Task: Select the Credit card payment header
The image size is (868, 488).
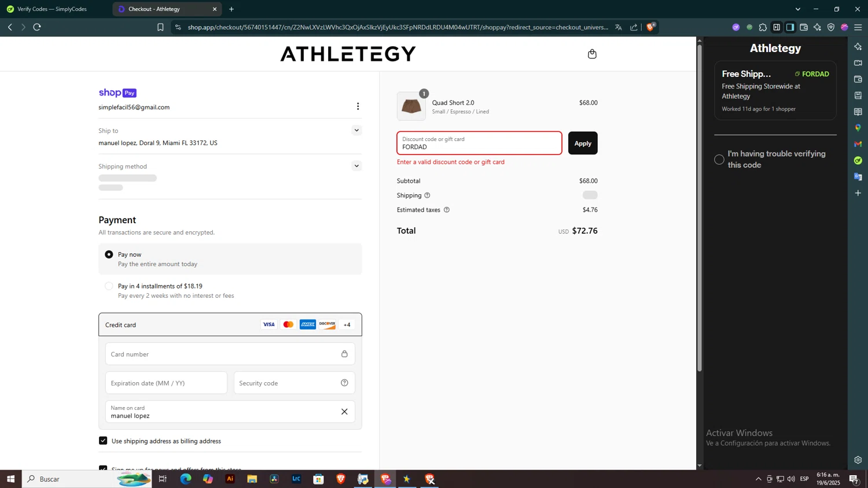Action: click(230, 324)
